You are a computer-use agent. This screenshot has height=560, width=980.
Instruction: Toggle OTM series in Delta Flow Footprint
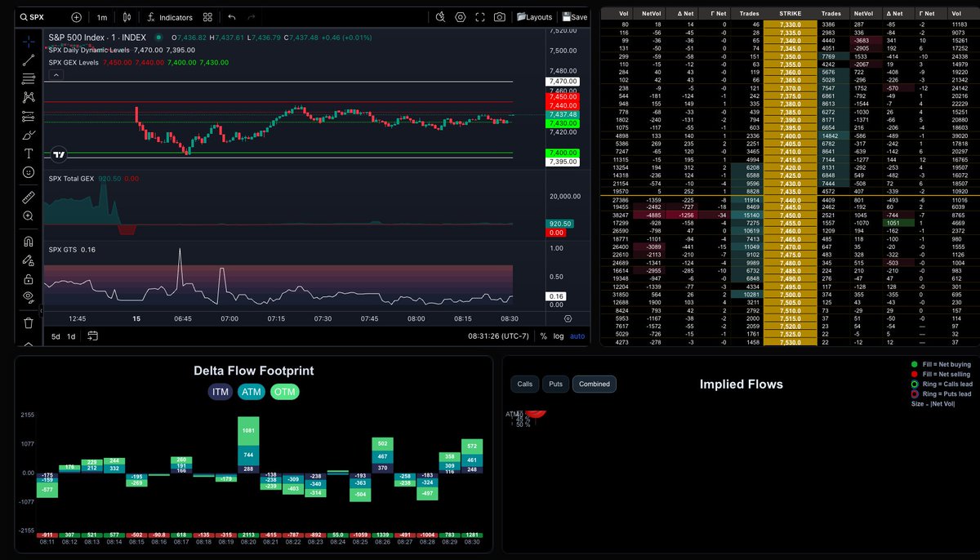click(x=285, y=392)
